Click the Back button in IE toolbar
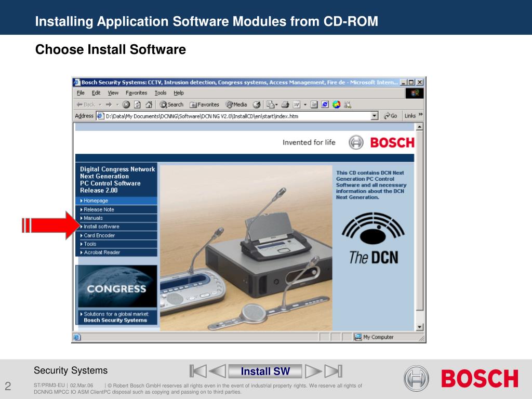The image size is (532, 399). (x=86, y=104)
